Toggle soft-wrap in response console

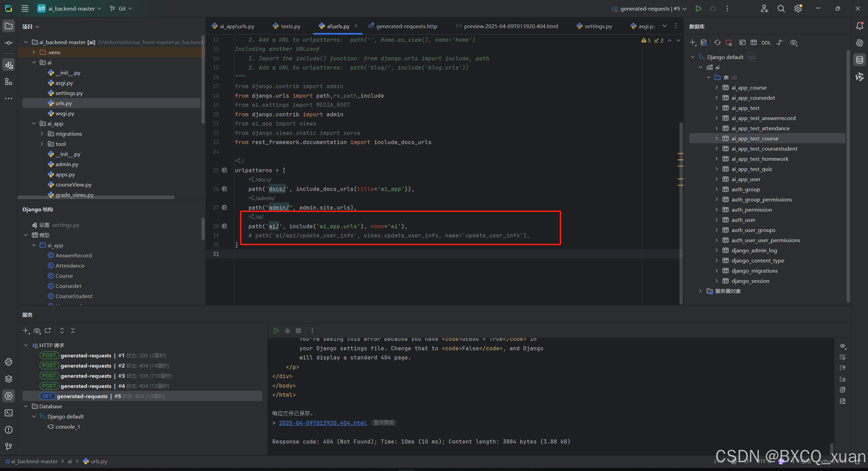pyautogui.click(x=843, y=357)
